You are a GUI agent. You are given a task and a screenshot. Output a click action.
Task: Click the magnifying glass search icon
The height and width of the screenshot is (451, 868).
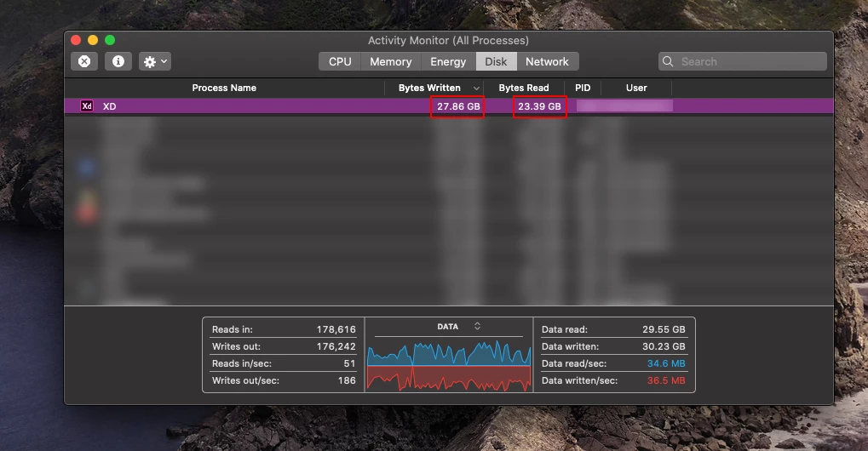click(668, 61)
